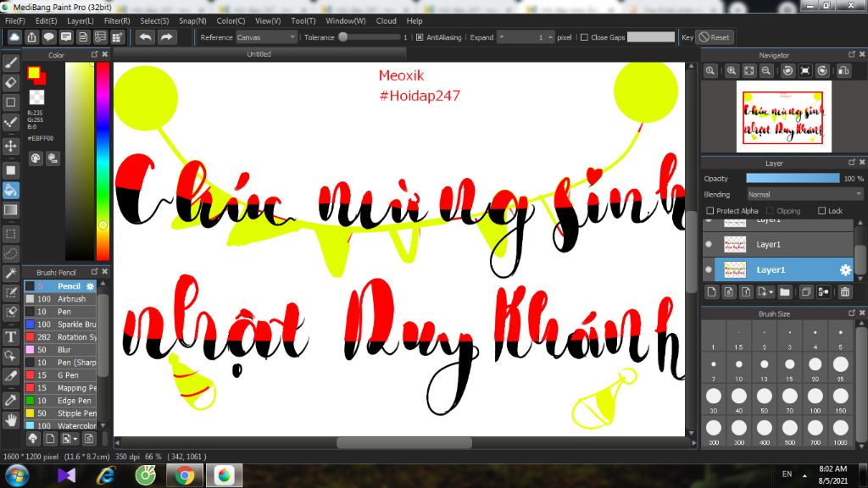Open the Reference Canvas dropdown
Viewport: 868px width, 488px height.
pos(267,37)
